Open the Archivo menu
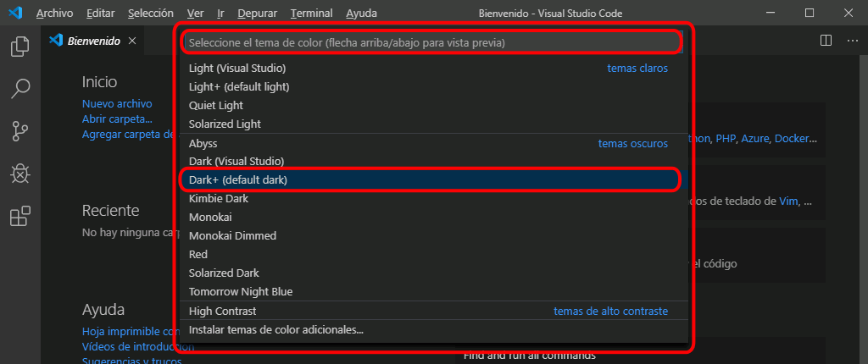The image size is (868, 364). coord(55,13)
